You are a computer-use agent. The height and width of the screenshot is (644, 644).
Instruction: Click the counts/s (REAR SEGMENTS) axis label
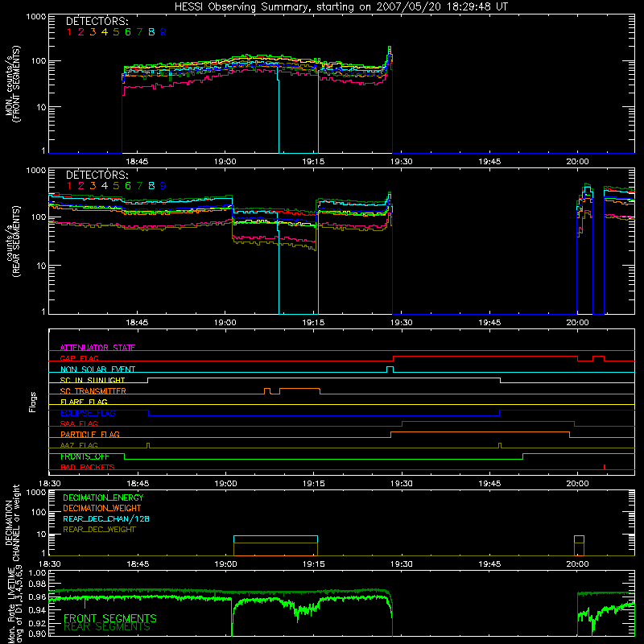click(12, 241)
